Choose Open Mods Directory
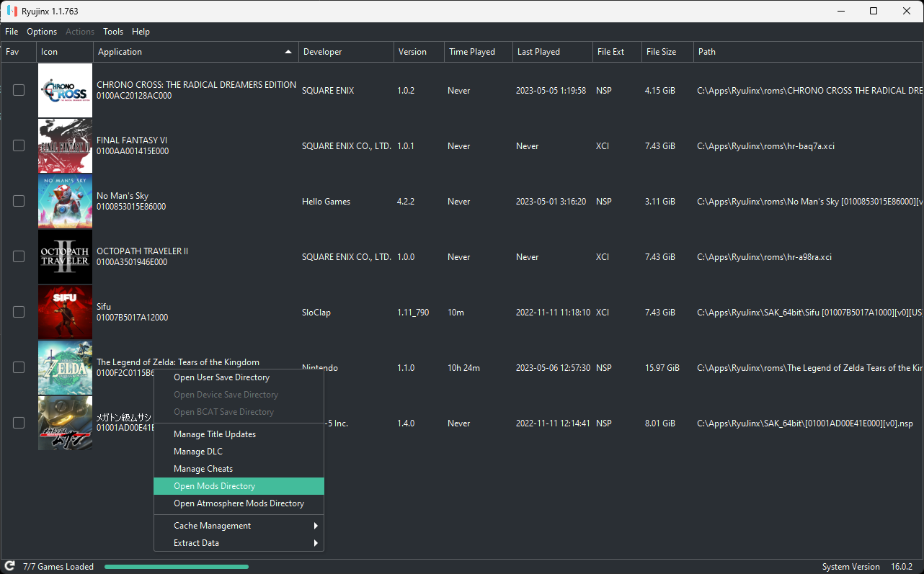This screenshot has width=924, height=574. click(239, 486)
